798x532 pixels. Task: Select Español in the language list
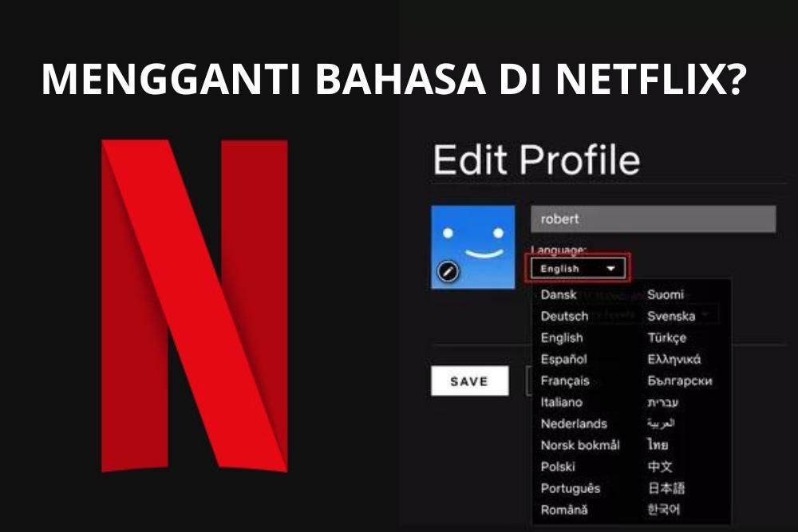click(x=563, y=360)
